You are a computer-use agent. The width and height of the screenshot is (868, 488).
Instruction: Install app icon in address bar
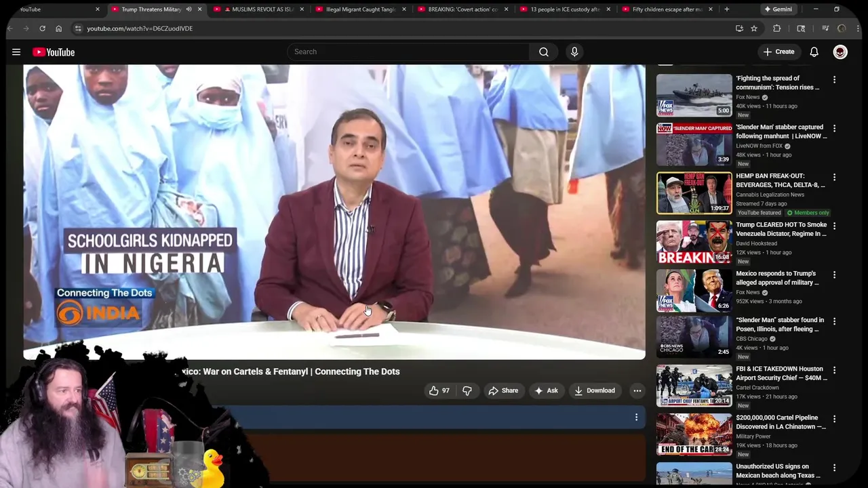click(739, 28)
